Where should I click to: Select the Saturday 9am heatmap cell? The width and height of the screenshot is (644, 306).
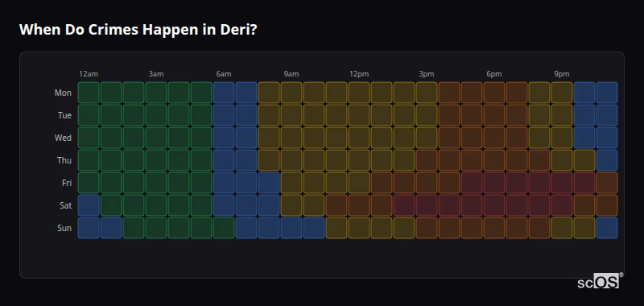coord(291,205)
